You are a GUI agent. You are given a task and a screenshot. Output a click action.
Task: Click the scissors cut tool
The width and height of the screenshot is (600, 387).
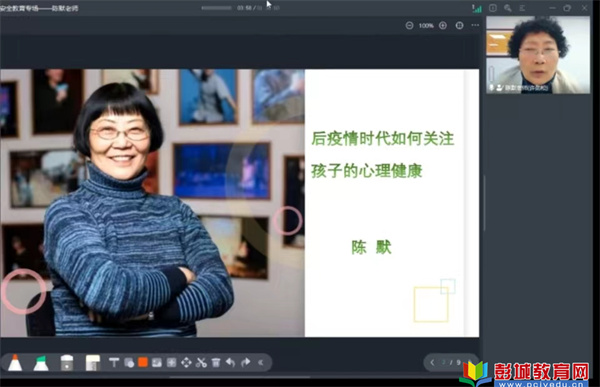[x=201, y=363]
